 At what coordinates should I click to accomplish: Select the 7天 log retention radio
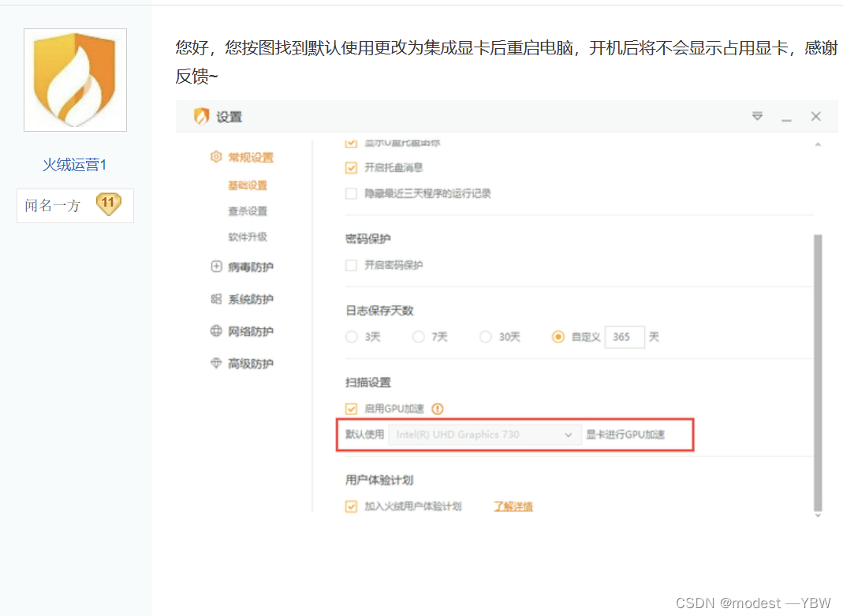click(418, 337)
